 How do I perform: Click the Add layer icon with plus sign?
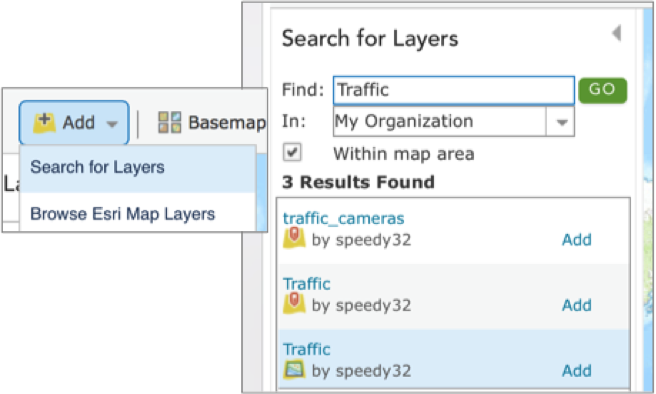point(44,123)
